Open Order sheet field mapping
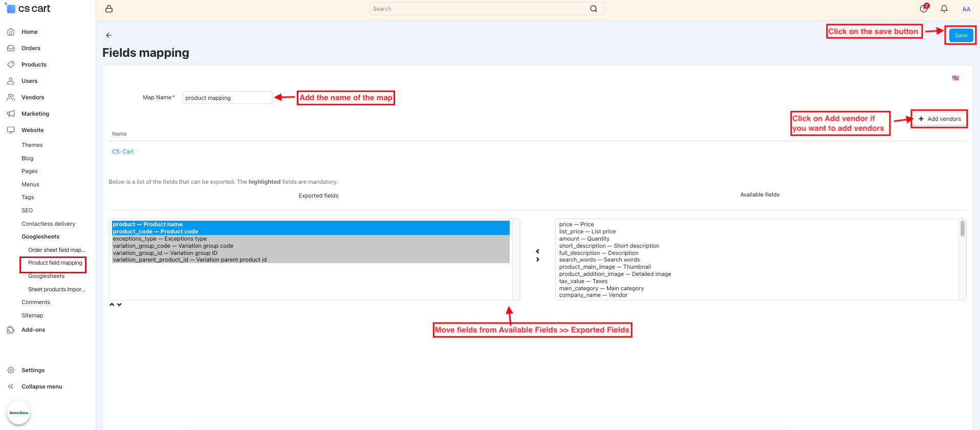Image resolution: width=980 pixels, height=430 pixels. point(57,250)
